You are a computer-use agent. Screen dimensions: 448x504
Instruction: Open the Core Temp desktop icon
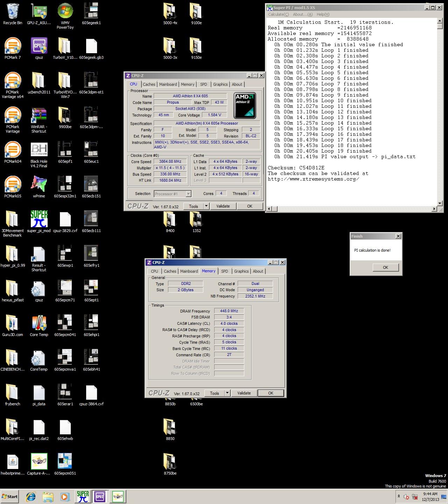(x=39, y=326)
